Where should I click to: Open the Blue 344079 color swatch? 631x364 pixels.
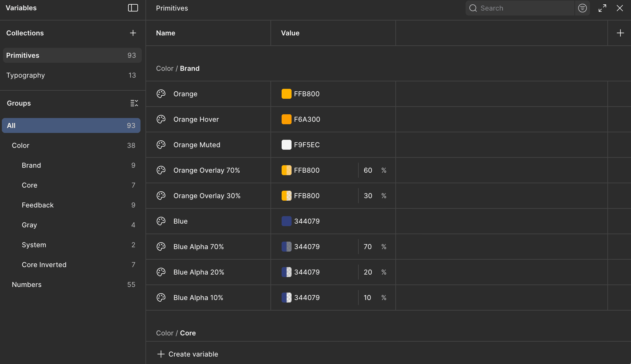[286, 221]
